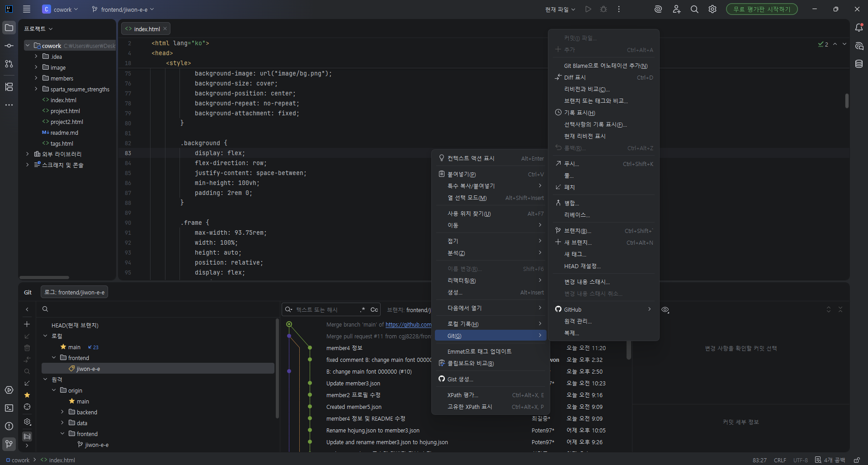Open the AI Assistant swirl icon
Screen dimensions: 868x465
tap(658, 9)
